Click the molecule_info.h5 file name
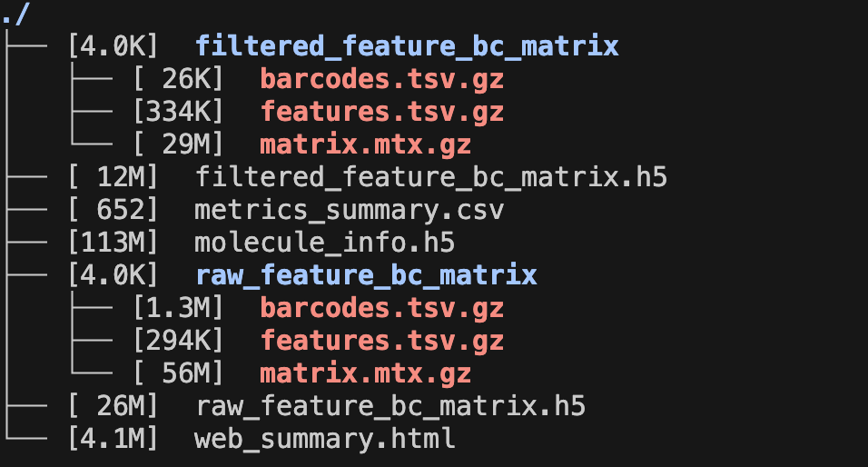Image resolution: width=868 pixels, height=467 pixels. tap(324, 243)
